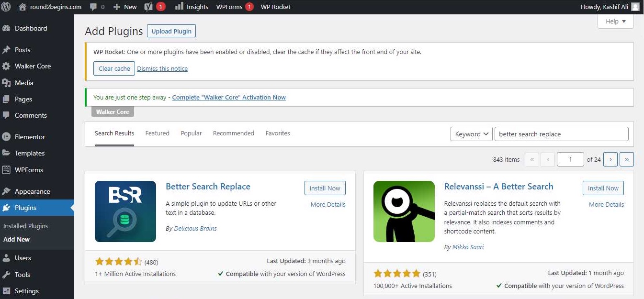Switch to the Popular tab

[192, 133]
